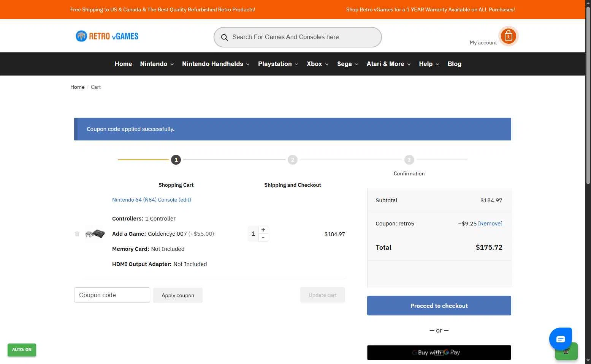Click Buy with G Pay button
The height and width of the screenshot is (364, 591).
(439, 353)
